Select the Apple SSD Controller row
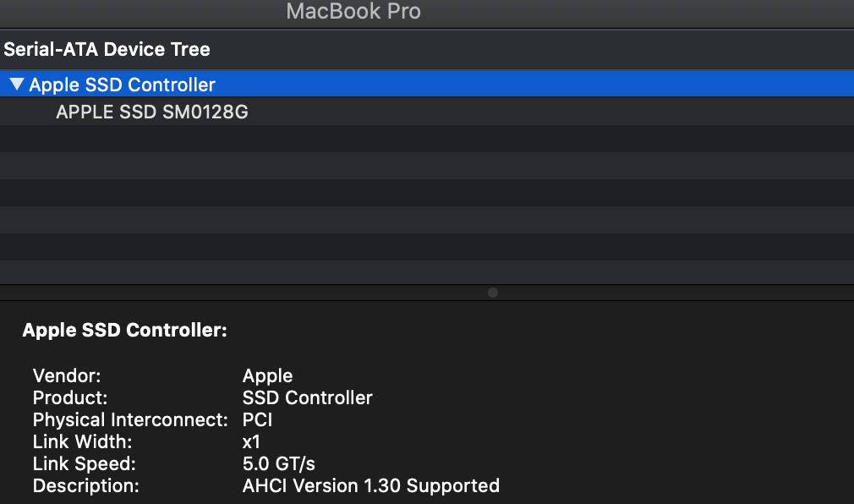The height and width of the screenshot is (504, 854). click(x=427, y=84)
